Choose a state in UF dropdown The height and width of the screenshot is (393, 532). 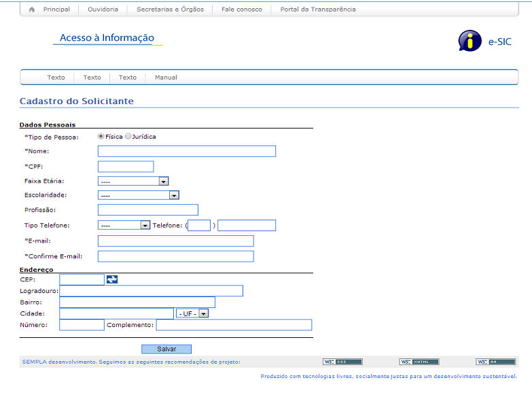pyautogui.click(x=192, y=313)
